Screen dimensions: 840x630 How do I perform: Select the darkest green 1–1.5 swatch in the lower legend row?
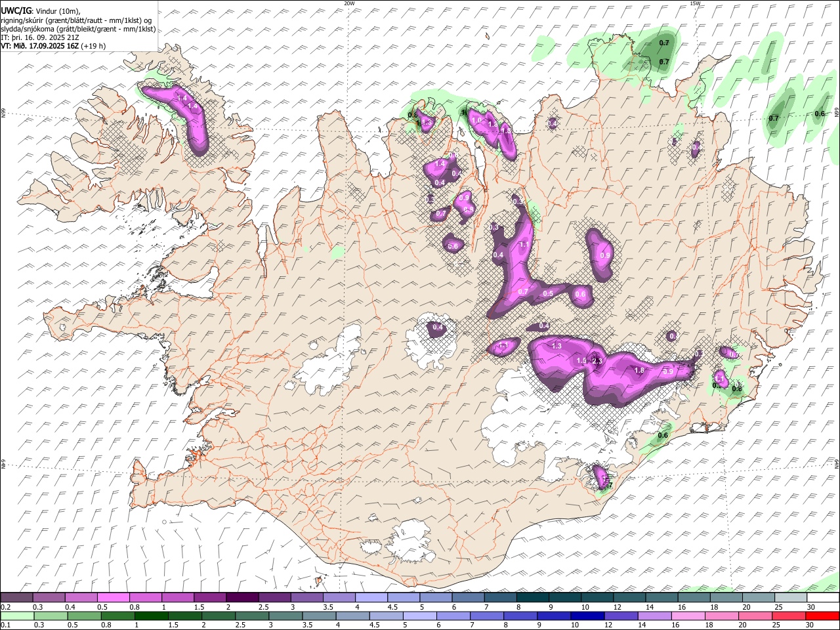pyautogui.click(x=152, y=616)
